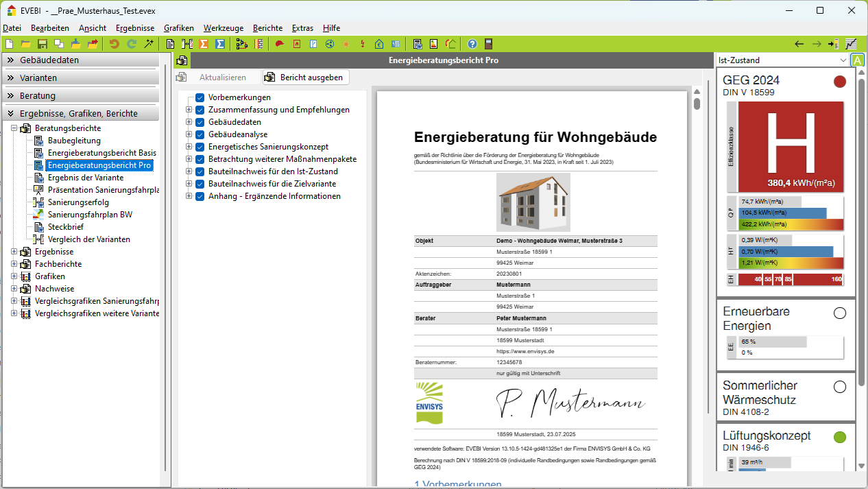
Task: Click the Erneuerbare Energien status circle
Action: pyautogui.click(x=839, y=313)
